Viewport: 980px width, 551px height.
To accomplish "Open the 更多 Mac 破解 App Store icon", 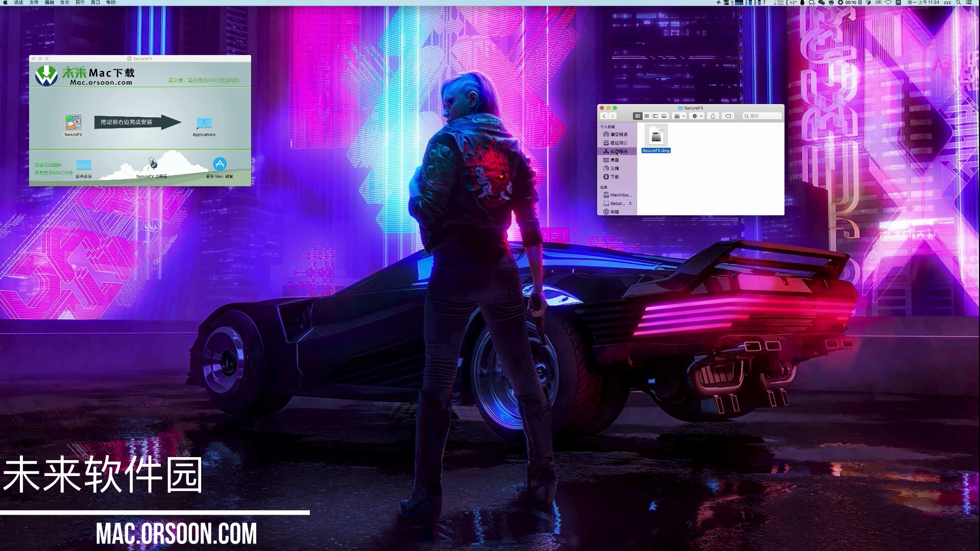I will tap(219, 164).
